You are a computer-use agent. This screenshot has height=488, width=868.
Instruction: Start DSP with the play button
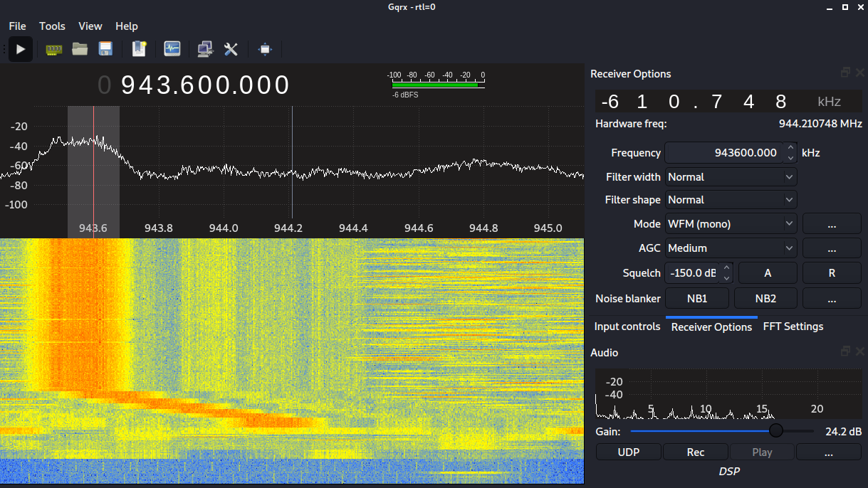point(21,49)
